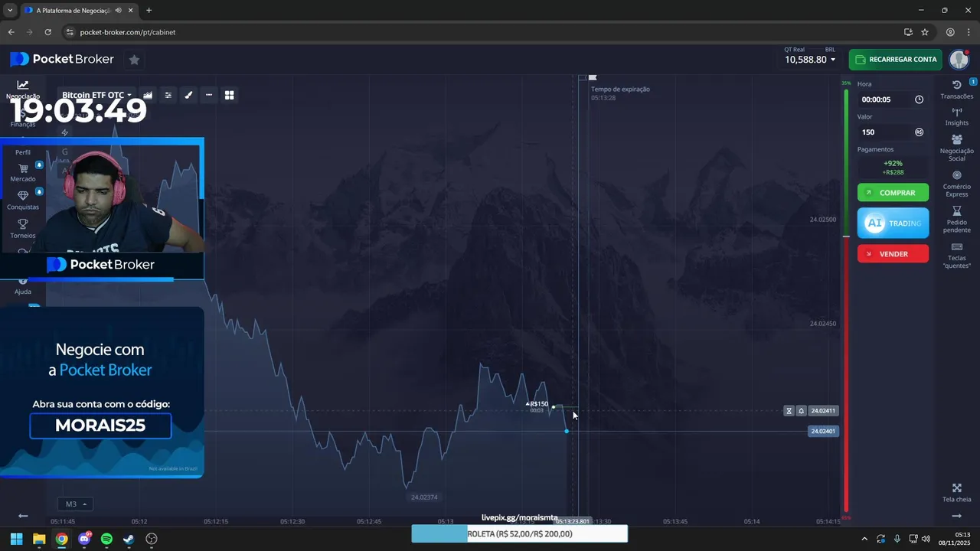Click the +92% payout box
Viewport: 980px width, 551px height.
click(x=893, y=168)
